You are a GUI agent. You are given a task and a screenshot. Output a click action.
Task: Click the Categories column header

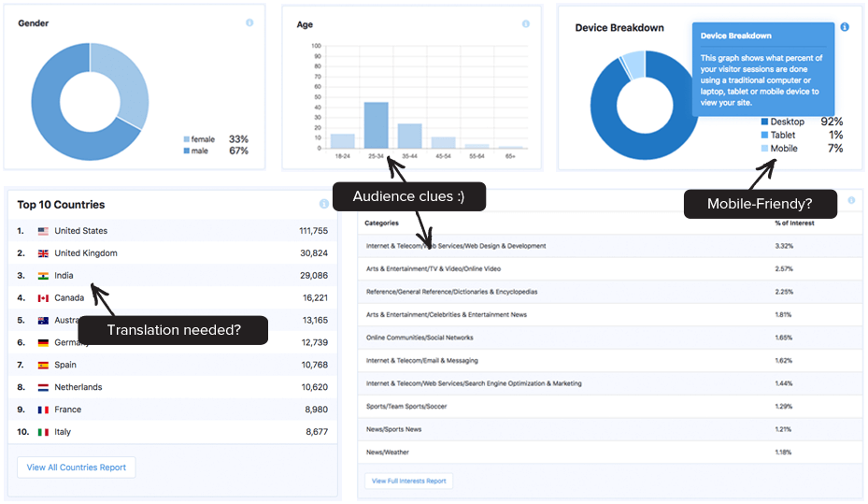pos(381,223)
